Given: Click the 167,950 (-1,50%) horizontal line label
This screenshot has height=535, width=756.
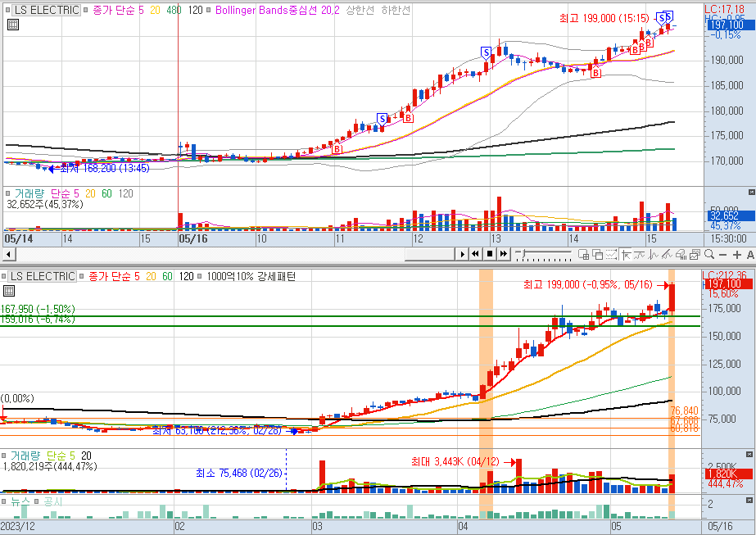Looking at the screenshot, I should tap(38, 309).
